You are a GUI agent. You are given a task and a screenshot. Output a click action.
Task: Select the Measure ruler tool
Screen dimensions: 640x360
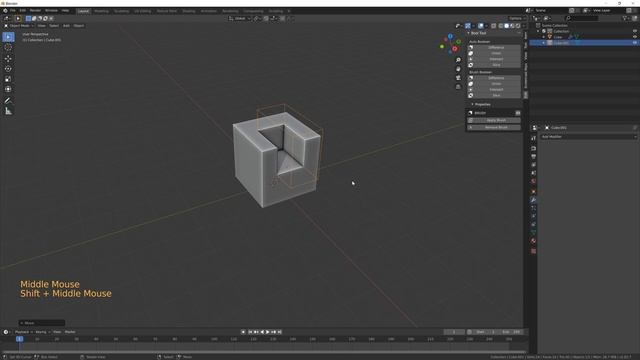[8, 111]
